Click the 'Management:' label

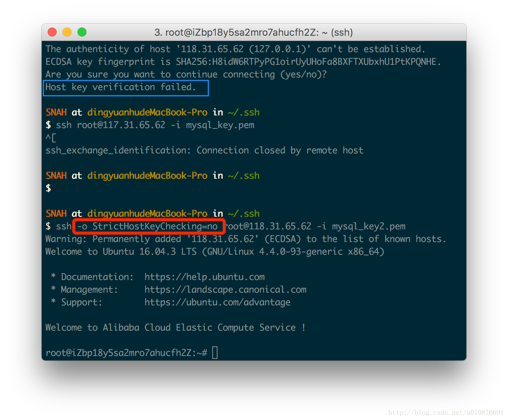point(89,290)
